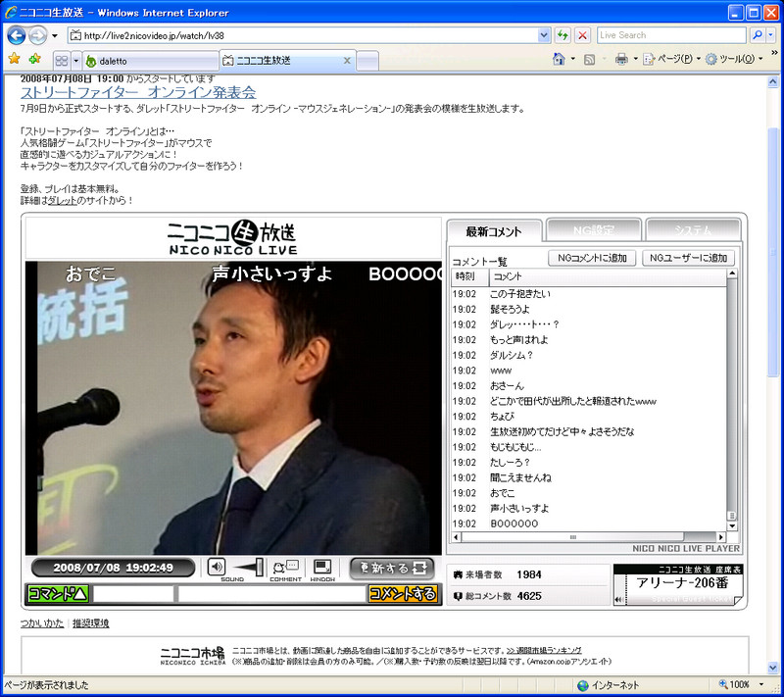Open the ツール(O) toolbar dropdown
Image resolution: width=784 pixels, height=697 pixels.
coord(735,59)
